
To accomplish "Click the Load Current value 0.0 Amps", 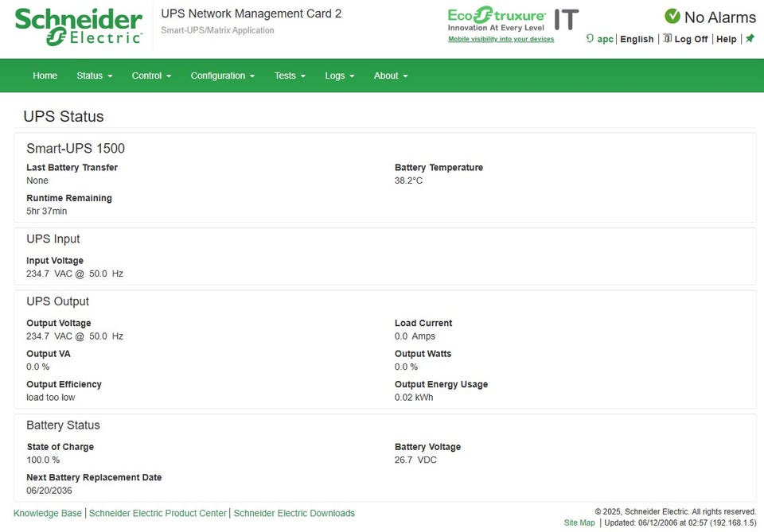I will (x=415, y=336).
